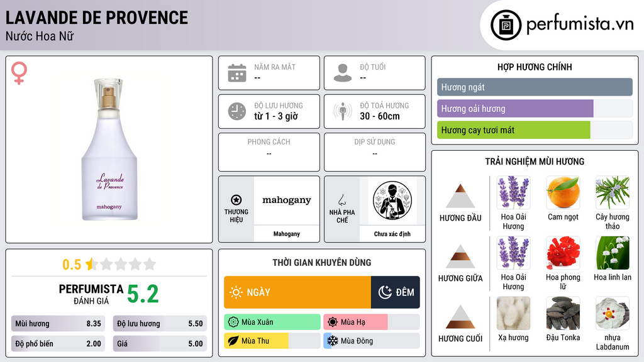Click the purple Hương oải hương accord bar
Viewport: 644px width, 362px height.
(x=515, y=108)
